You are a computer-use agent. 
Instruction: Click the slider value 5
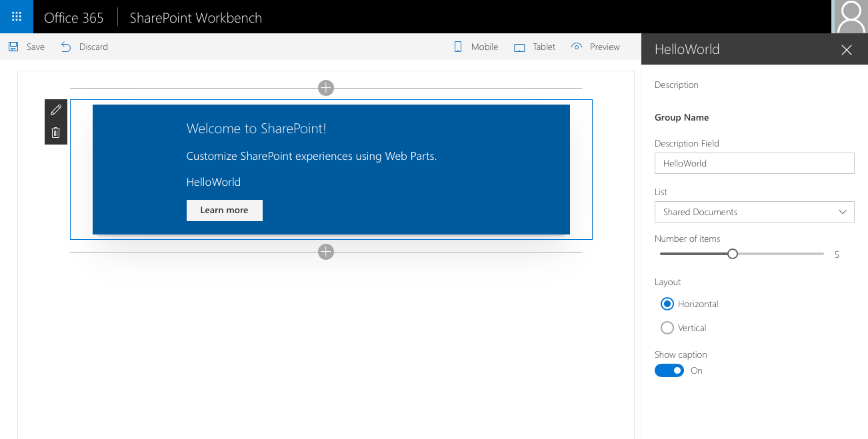click(837, 254)
